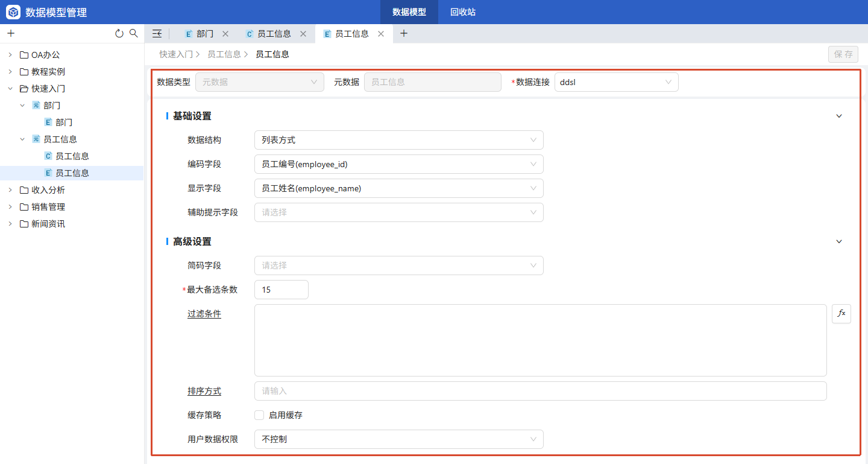Click the 数据模型管理 title text

[x=56, y=12]
